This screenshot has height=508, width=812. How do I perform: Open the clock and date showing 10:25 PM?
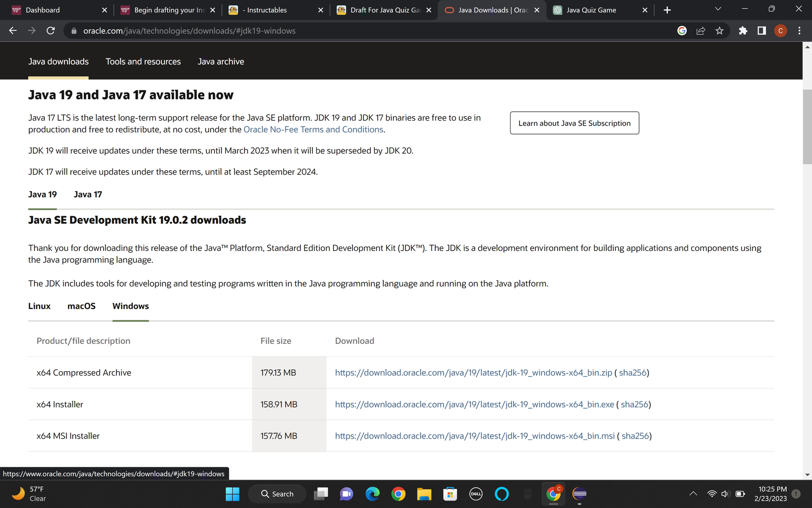pos(772,494)
